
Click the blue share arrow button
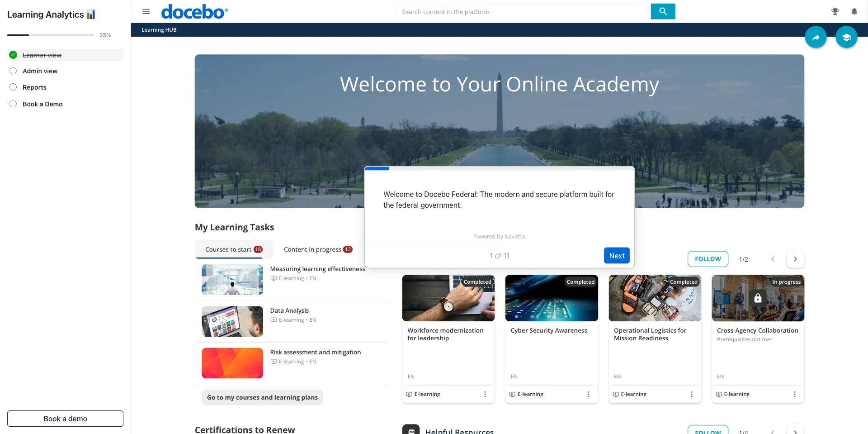[816, 38]
